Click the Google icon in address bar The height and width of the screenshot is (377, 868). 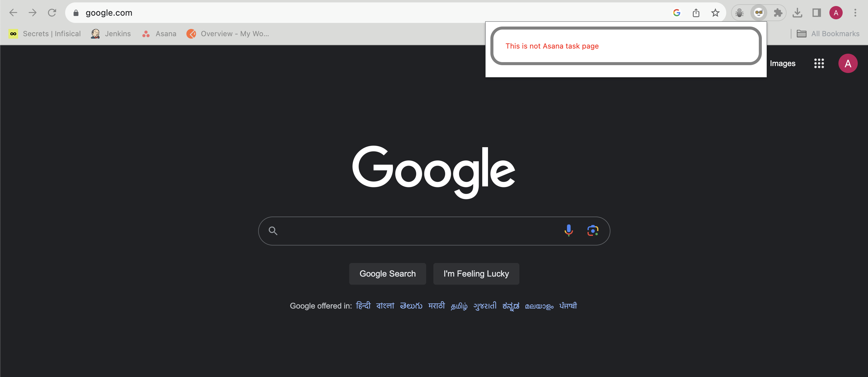pos(676,13)
